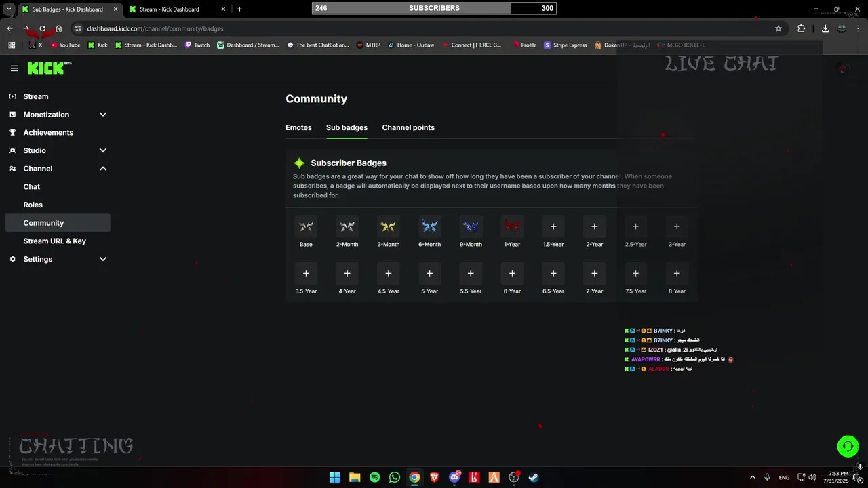Add a badge for 3.5-Year
The height and width of the screenshot is (488, 868).
306,273
